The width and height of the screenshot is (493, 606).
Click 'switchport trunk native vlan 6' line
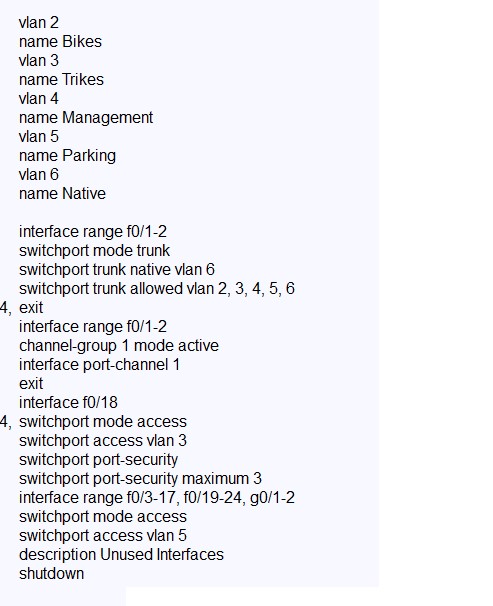pyautogui.click(x=117, y=270)
